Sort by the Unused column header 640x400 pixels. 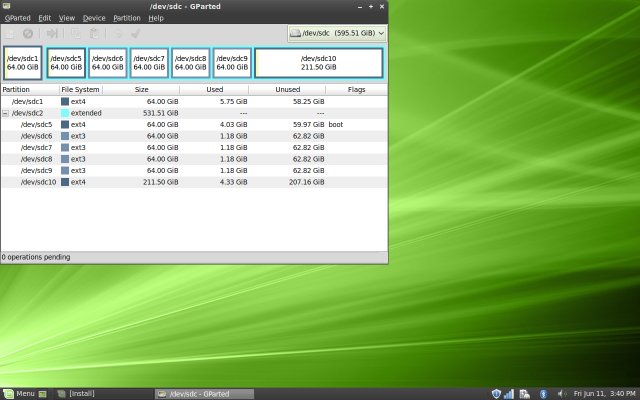click(286, 89)
